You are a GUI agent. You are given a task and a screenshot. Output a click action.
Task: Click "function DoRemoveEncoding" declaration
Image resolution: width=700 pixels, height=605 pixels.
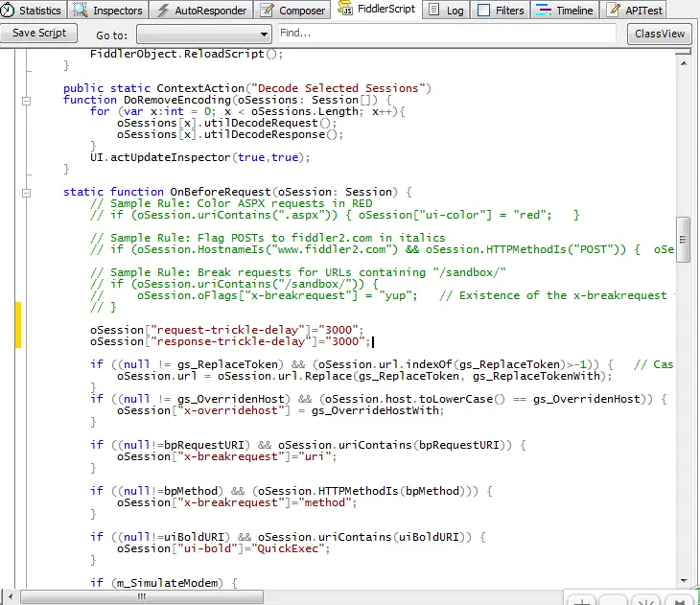227,100
